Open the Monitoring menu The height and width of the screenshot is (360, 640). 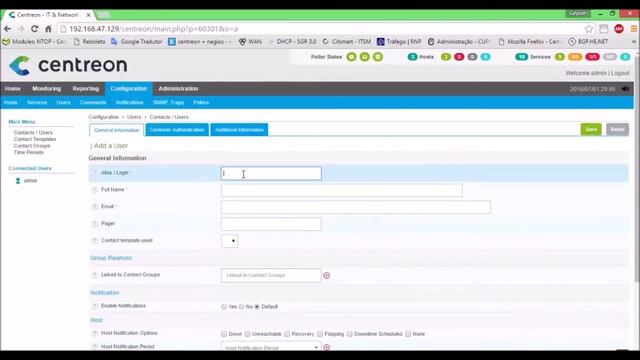tap(47, 89)
